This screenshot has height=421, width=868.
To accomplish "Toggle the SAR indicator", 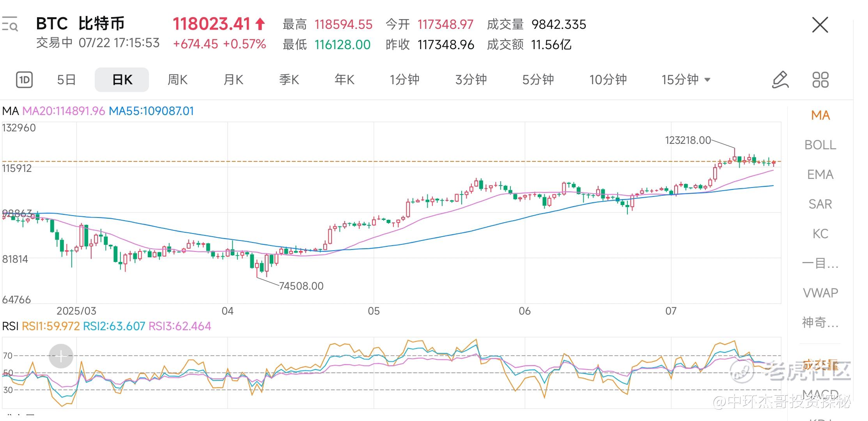I will pos(820,204).
